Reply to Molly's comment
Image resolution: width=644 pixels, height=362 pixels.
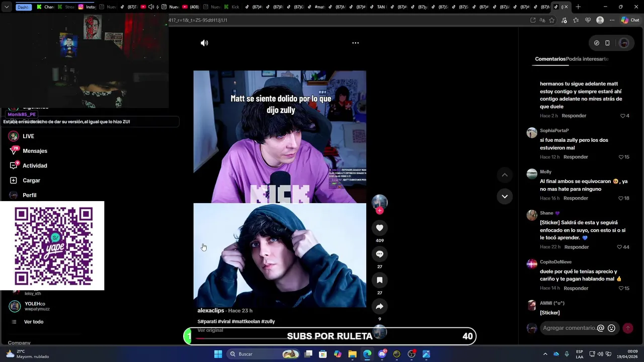point(576,198)
